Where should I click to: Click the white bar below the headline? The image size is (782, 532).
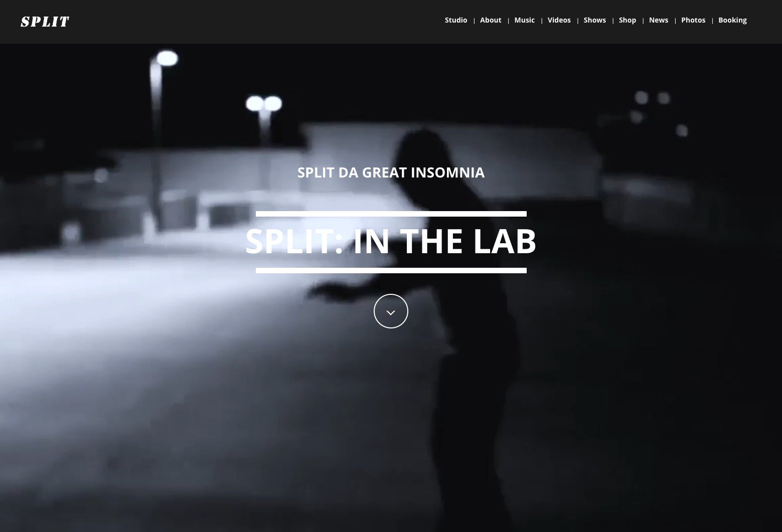tap(391, 270)
